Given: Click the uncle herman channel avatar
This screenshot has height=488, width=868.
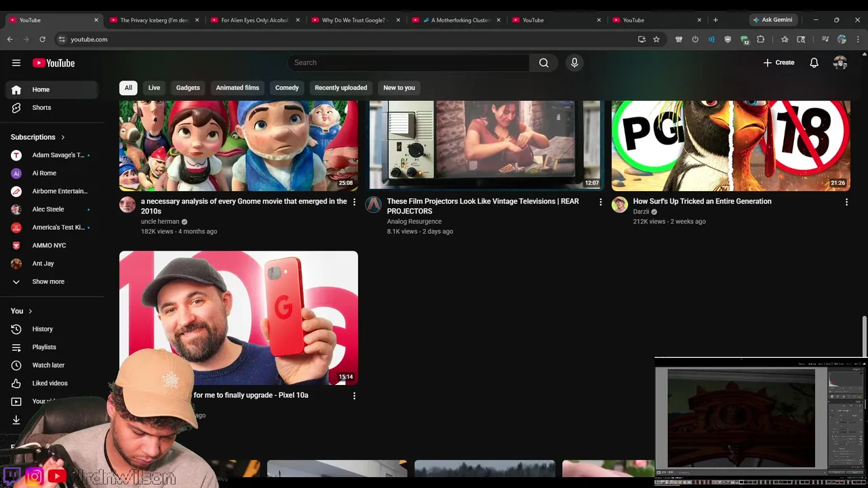Looking at the screenshot, I should pos(127,205).
